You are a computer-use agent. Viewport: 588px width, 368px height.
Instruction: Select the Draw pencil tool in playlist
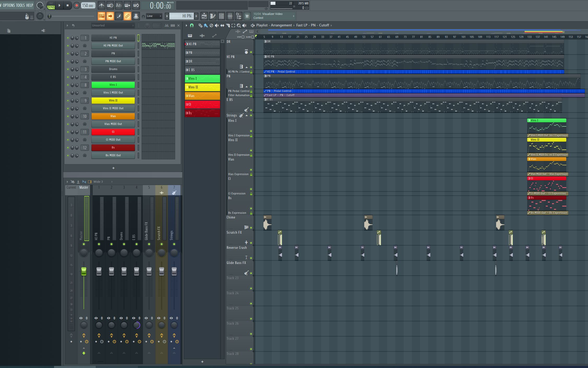click(200, 25)
